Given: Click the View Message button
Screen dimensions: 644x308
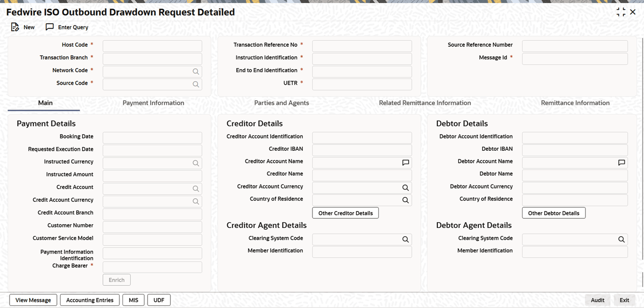Looking at the screenshot, I should (x=33, y=300).
